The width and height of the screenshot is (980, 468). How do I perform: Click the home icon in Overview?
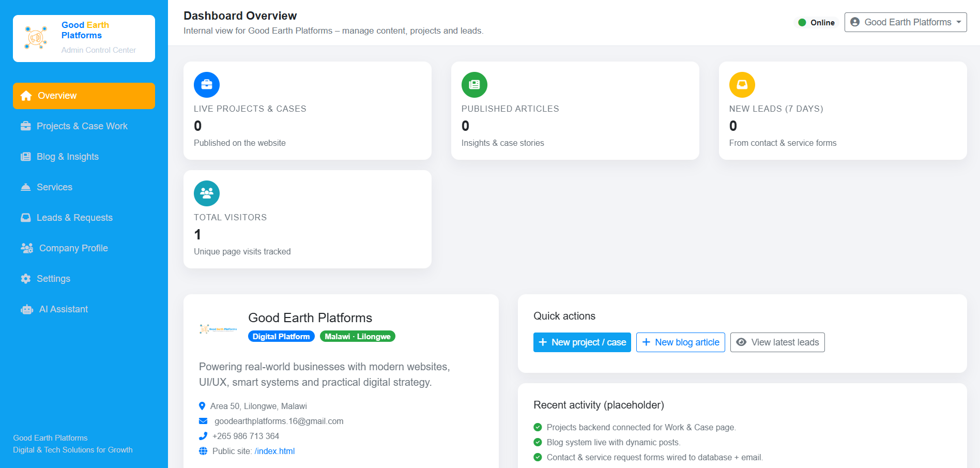26,96
